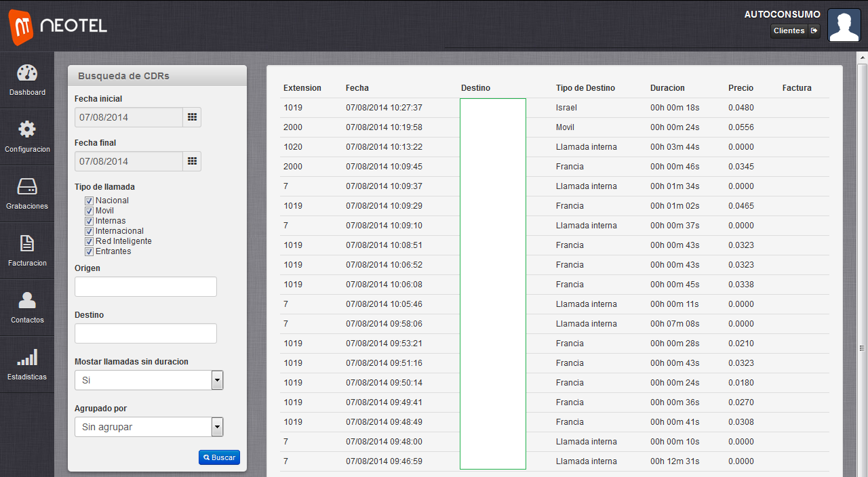Open Configuracion gear icon
The width and height of the screenshot is (868, 477).
coord(27,129)
